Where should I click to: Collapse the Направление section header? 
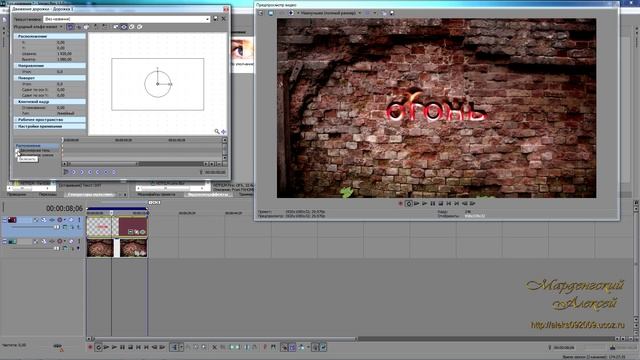tap(50, 65)
